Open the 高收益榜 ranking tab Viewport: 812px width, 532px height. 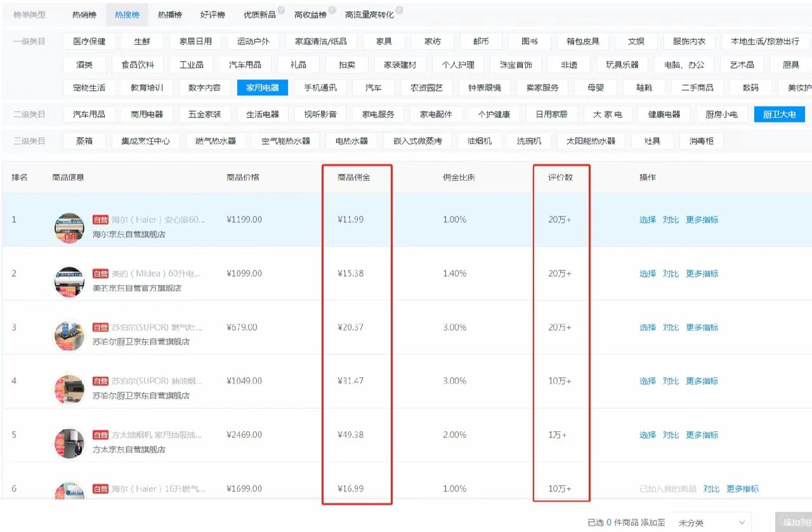pos(311,14)
